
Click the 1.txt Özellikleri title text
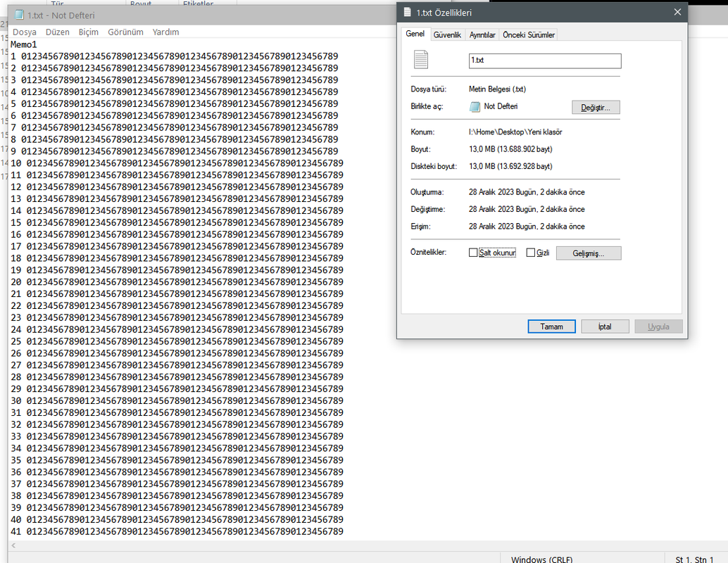[444, 13]
